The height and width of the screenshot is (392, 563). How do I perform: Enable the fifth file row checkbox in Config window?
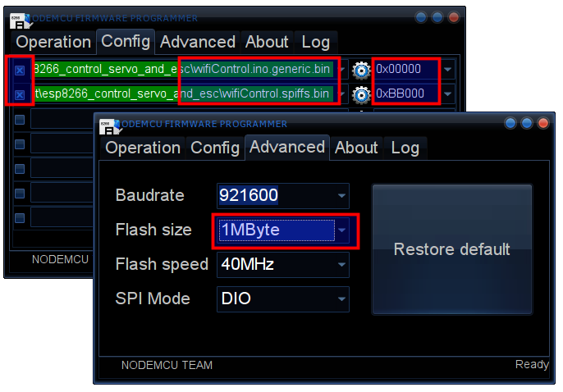pyautogui.click(x=20, y=169)
